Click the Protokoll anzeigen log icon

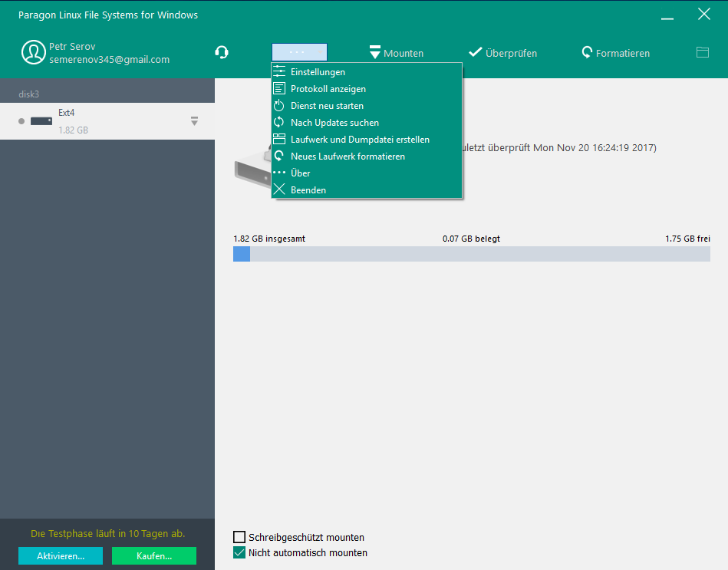coord(279,89)
